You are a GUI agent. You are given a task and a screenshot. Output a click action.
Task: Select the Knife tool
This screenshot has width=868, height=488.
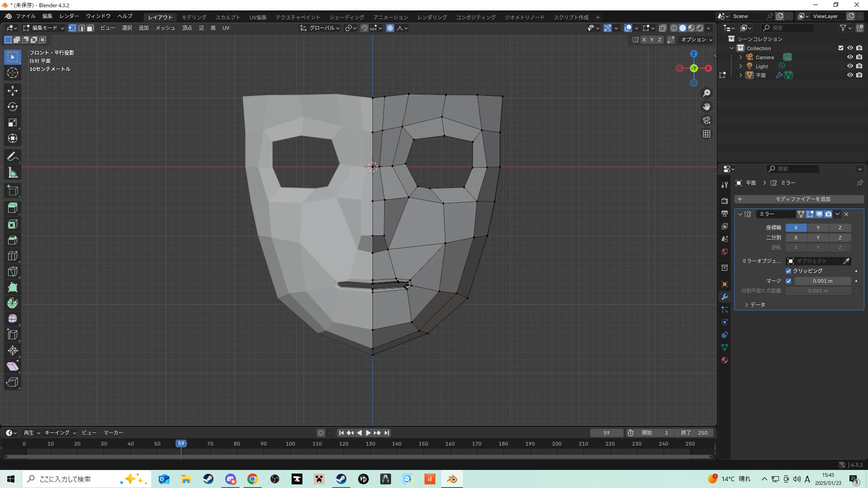13,272
